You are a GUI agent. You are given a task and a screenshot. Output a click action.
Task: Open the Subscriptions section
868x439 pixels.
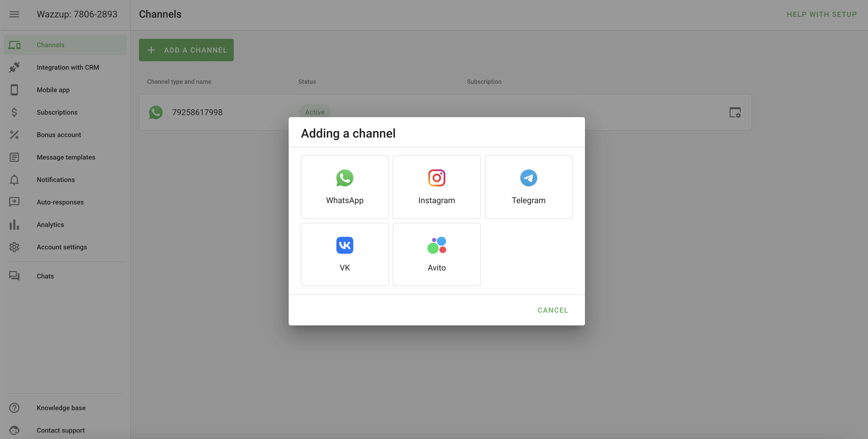pyautogui.click(x=57, y=112)
